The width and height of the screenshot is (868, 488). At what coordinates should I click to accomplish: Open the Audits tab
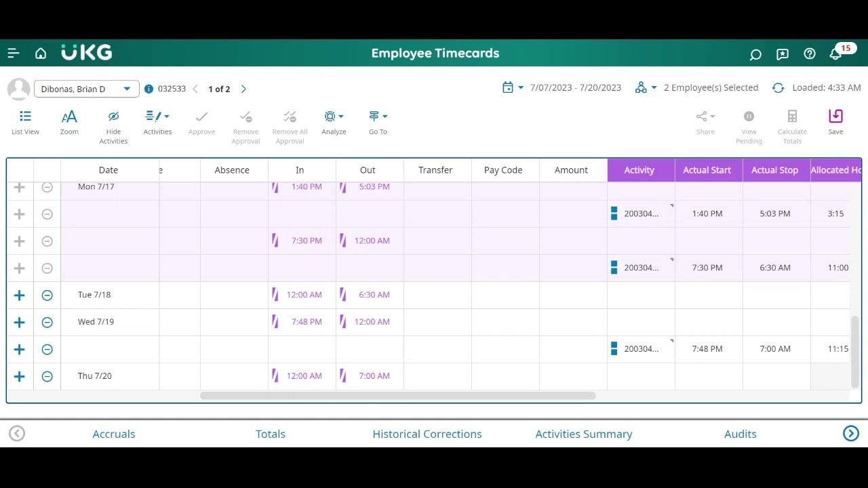pyautogui.click(x=741, y=434)
